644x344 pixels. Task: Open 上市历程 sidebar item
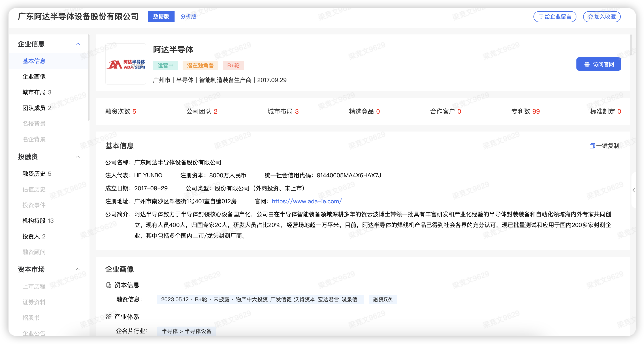click(34, 287)
